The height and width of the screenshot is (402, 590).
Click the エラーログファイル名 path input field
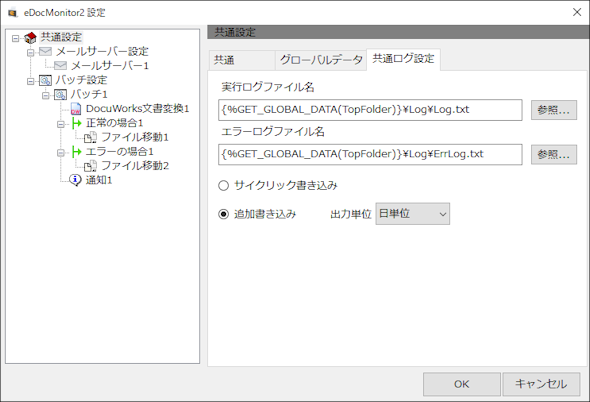[x=370, y=154]
